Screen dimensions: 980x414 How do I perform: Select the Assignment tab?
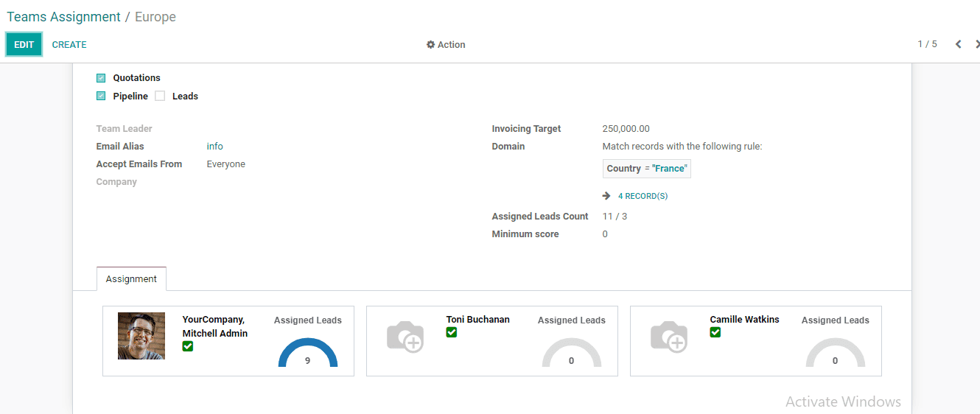pos(131,279)
